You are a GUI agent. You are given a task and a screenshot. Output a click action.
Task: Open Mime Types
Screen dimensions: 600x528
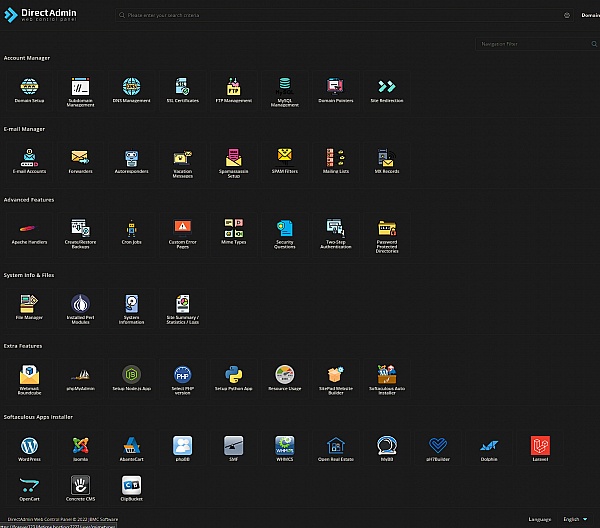coord(233,234)
